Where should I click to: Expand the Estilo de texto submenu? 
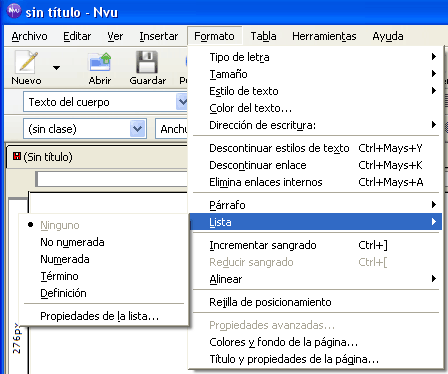pos(315,91)
